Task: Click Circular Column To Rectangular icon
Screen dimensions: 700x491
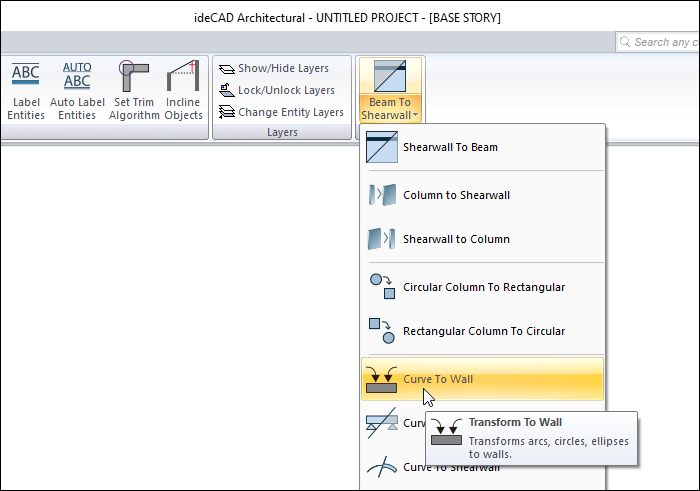Action: [382, 287]
